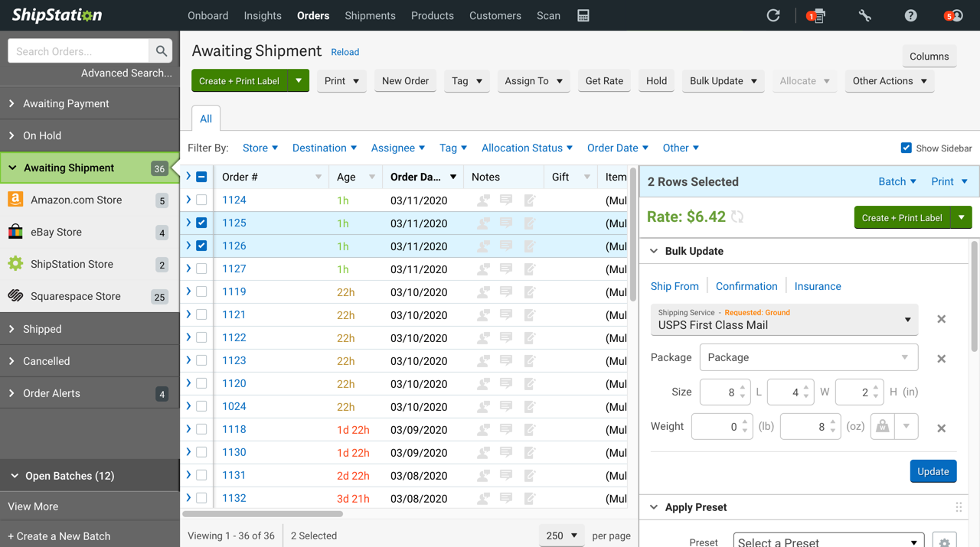
Task: Click the customer notes icon for order 1124
Action: click(483, 200)
